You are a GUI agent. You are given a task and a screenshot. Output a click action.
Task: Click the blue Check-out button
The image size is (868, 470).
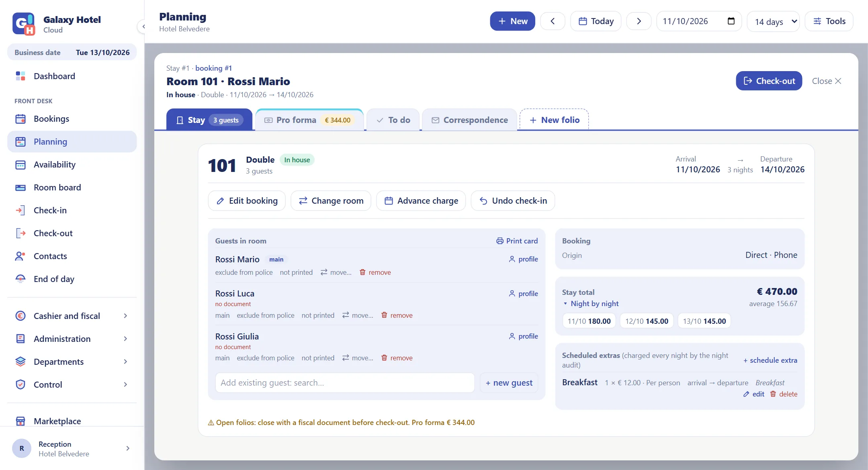(769, 81)
